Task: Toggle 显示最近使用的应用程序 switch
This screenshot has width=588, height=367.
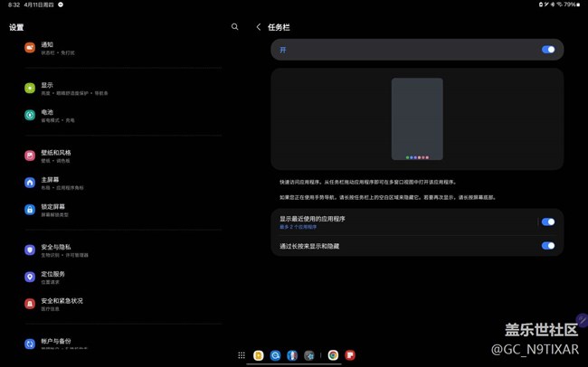Action: click(547, 221)
